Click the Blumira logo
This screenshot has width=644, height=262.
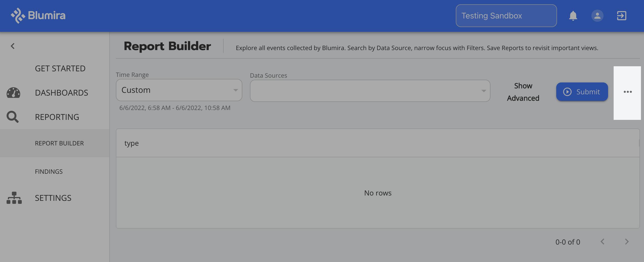click(38, 16)
